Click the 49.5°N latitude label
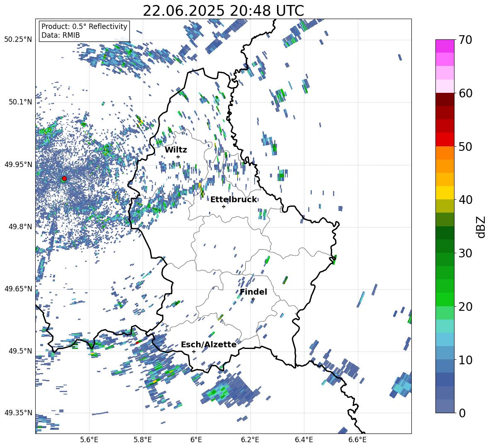Screen dimensions: 491x448 [20, 351]
